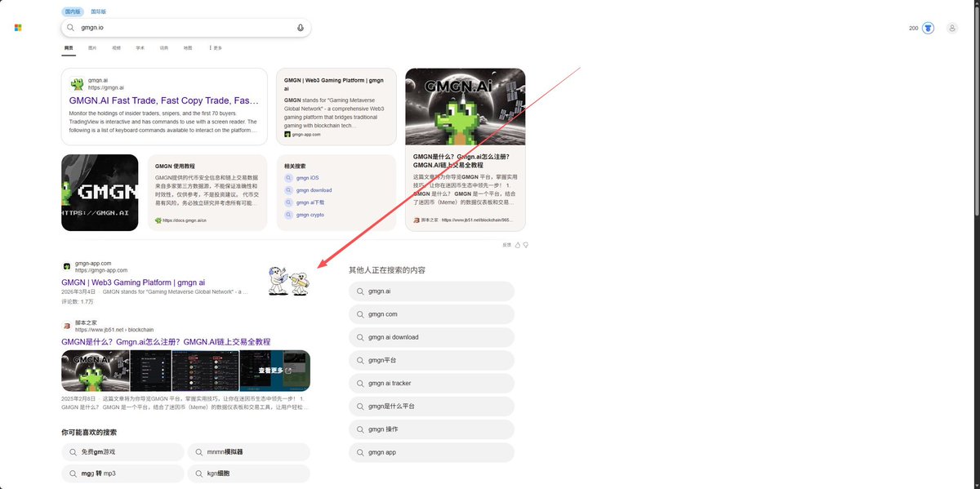Click the "评论数: 1.7万" text

[x=78, y=301]
